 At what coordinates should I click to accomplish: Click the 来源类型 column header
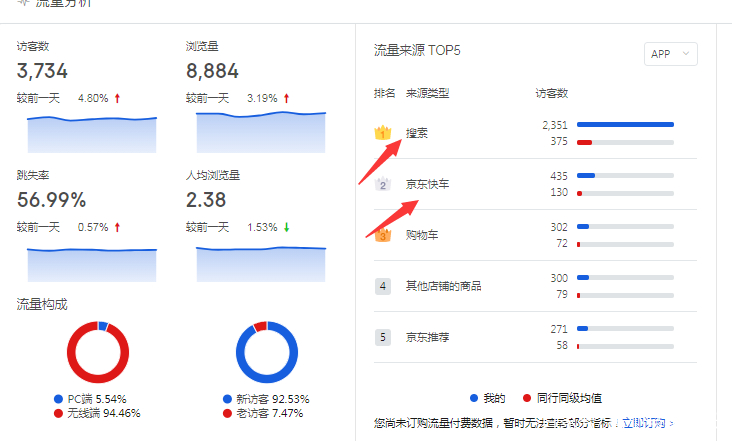click(x=427, y=93)
